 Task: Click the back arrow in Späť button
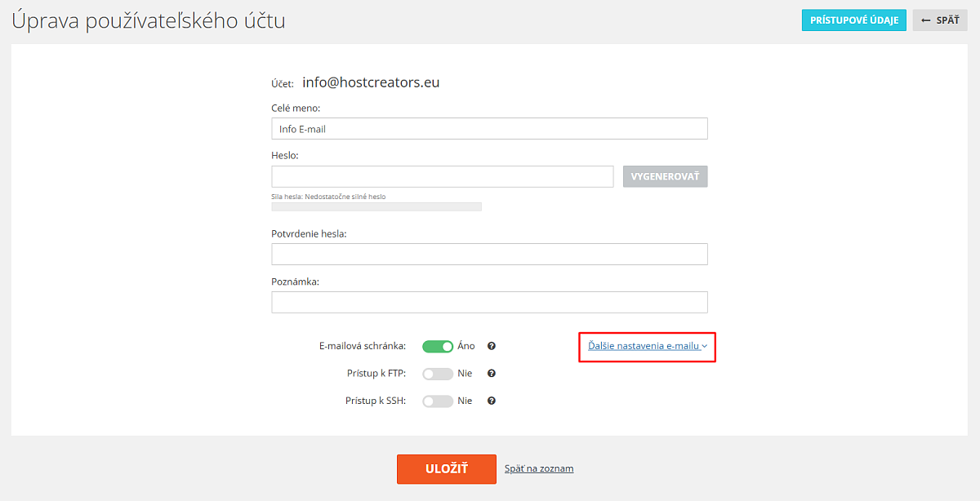click(x=926, y=20)
